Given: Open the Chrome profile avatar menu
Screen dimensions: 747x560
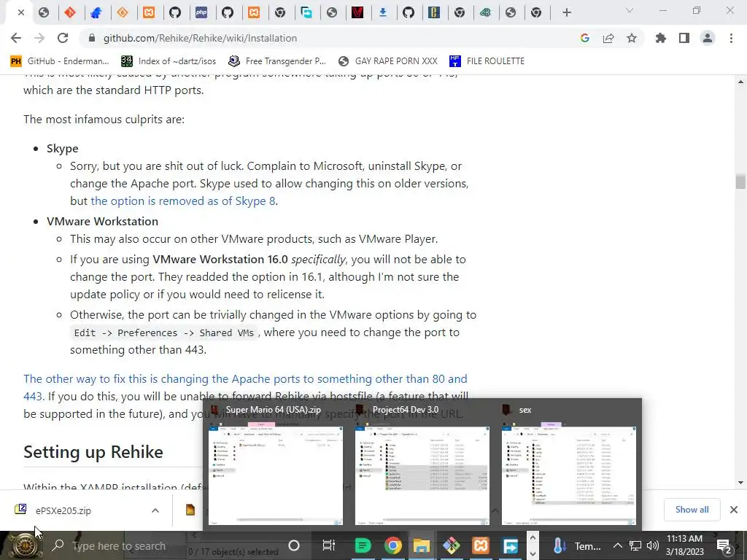Looking at the screenshot, I should 708,38.
